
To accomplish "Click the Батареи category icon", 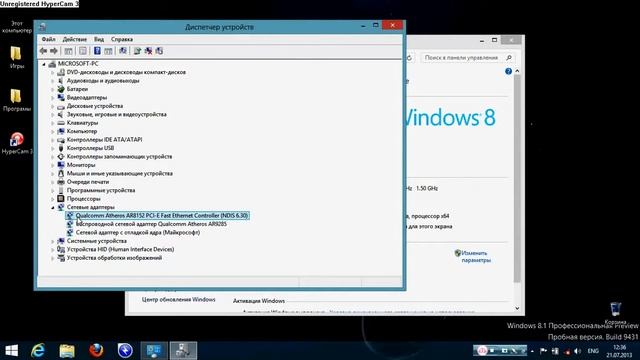I will (x=61, y=89).
